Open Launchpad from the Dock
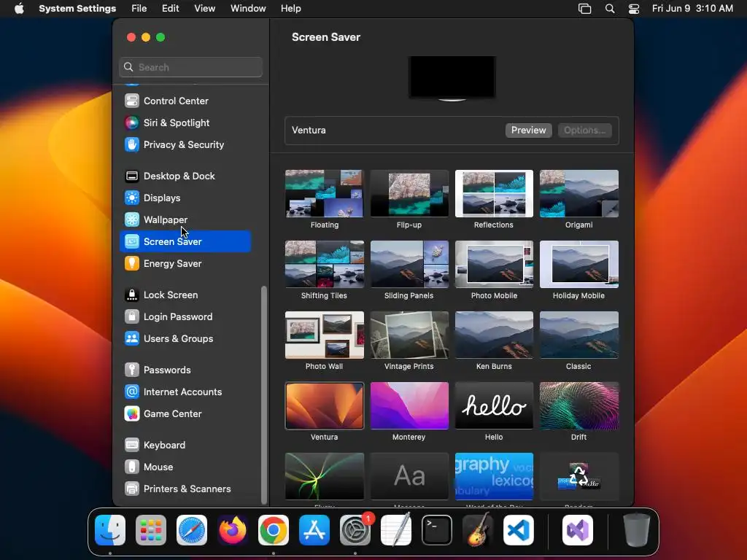The width and height of the screenshot is (747, 560). [151, 530]
